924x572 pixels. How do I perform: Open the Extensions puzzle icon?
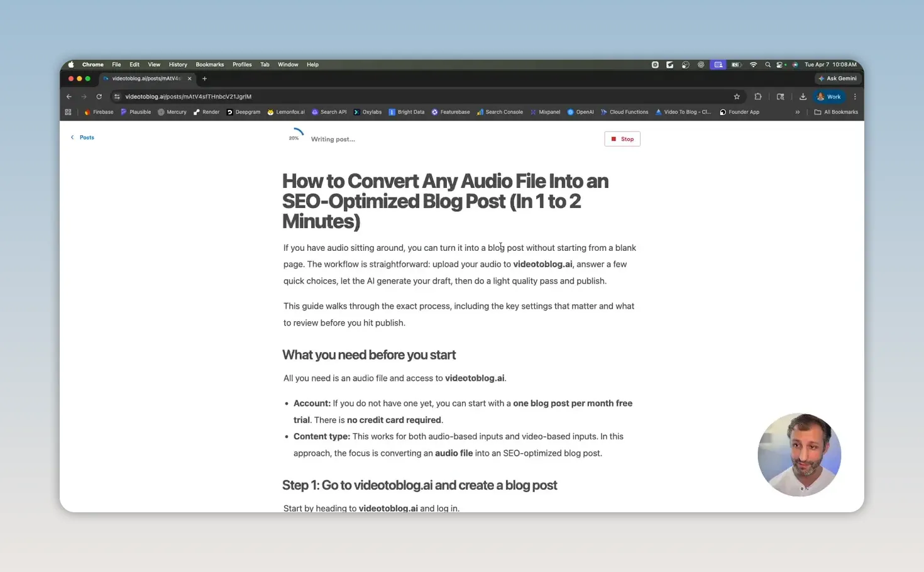[758, 96]
